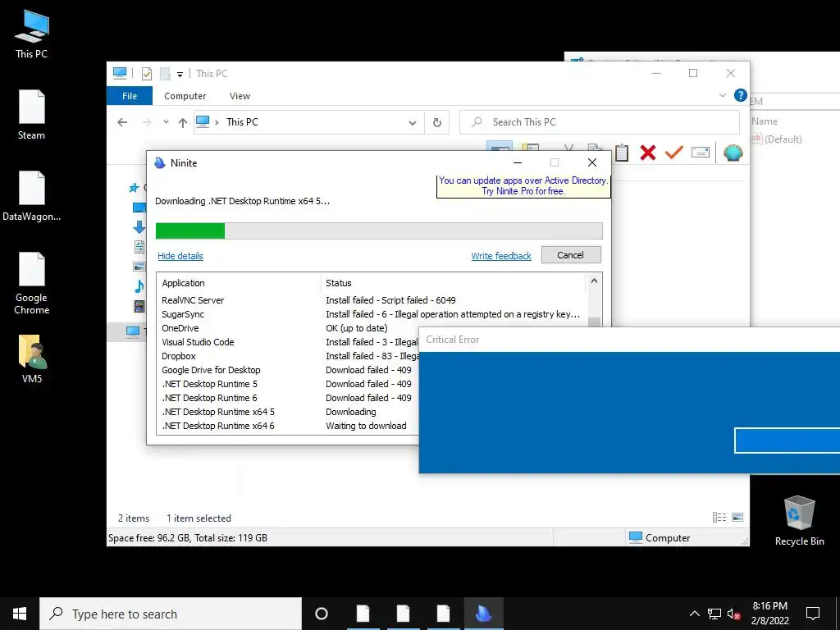This screenshot has width=840, height=630.
Task: Open the DataWagon desktop file
Action: coord(32,196)
